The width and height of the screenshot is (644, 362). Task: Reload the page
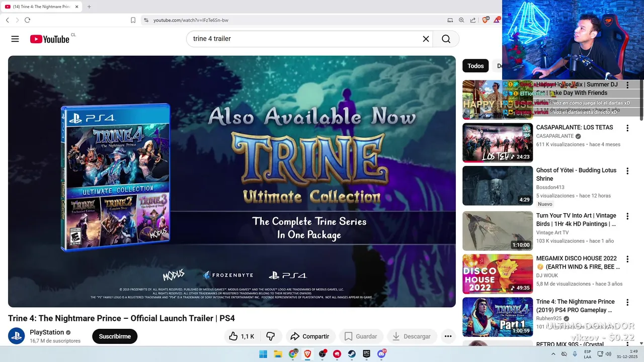click(x=27, y=20)
